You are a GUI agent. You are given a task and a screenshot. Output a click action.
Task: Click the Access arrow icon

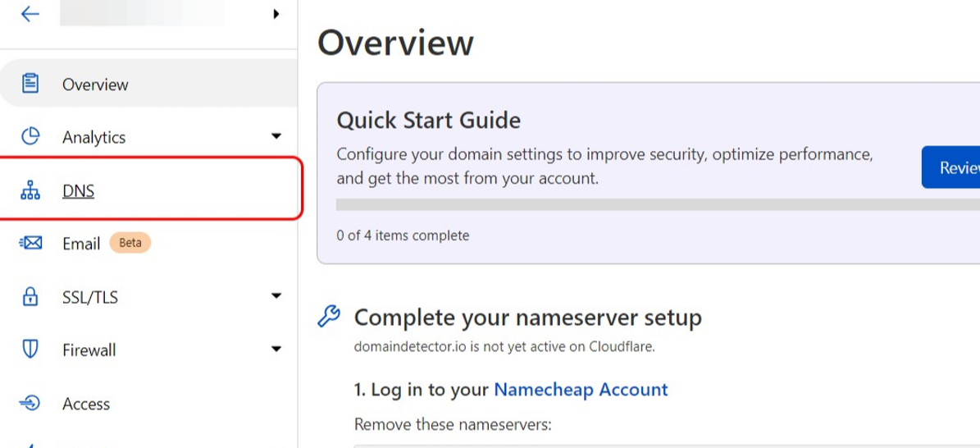(x=30, y=403)
